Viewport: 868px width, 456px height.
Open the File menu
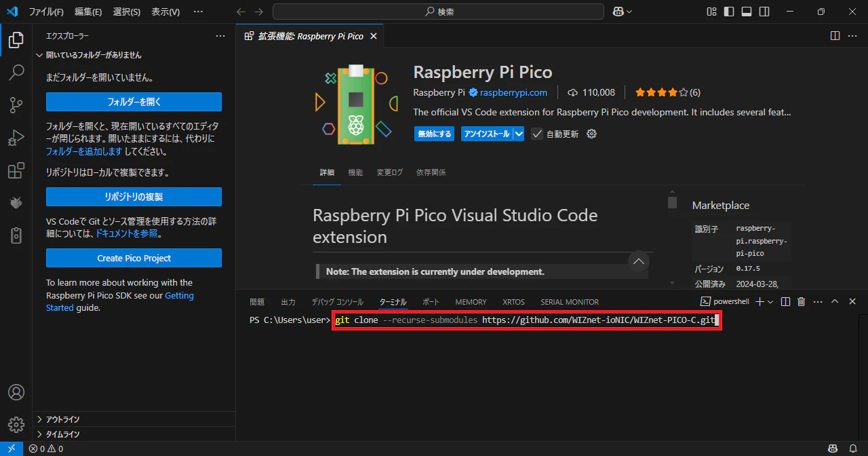pyautogui.click(x=46, y=12)
